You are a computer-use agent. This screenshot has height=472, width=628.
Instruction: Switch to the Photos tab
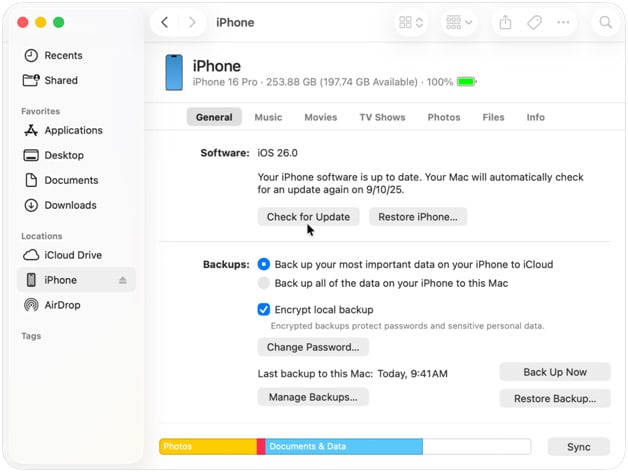pos(444,117)
